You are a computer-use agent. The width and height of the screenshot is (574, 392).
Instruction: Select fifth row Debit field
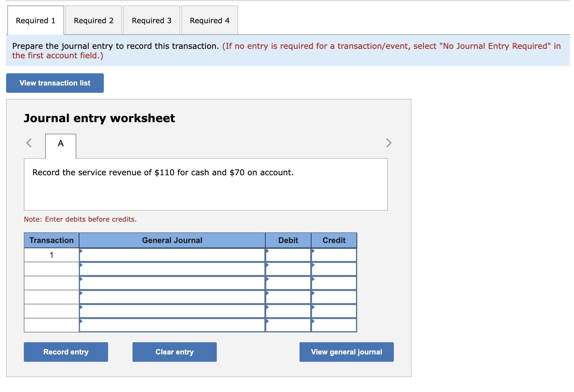click(x=288, y=311)
